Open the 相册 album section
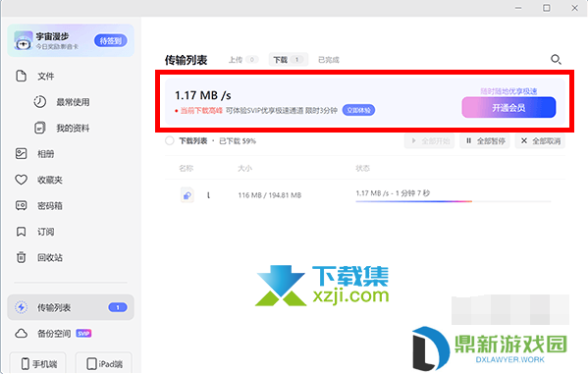Viewport: 588px width, 374px height. (45, 154)
